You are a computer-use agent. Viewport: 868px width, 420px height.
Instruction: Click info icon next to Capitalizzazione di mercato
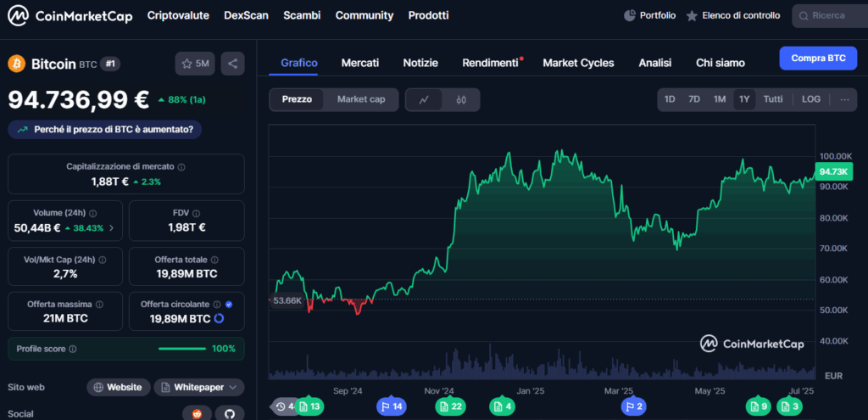181,167
